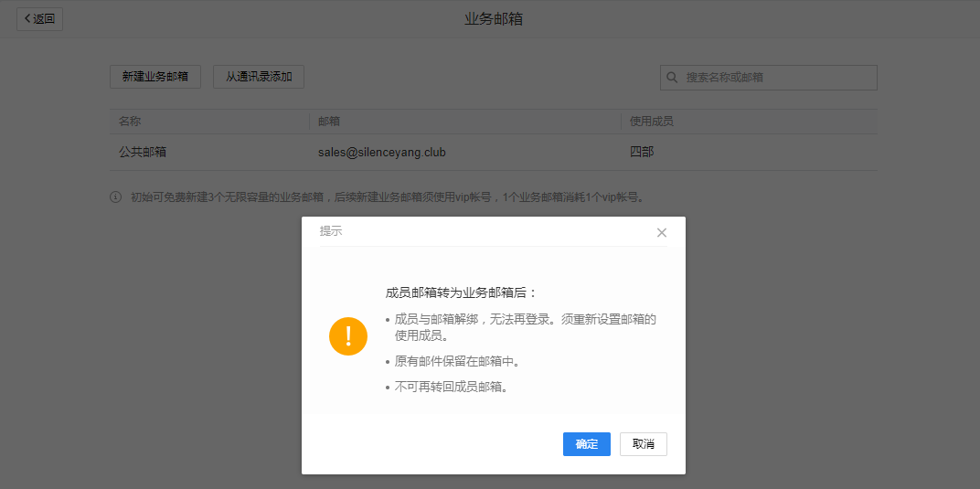Click the 从通讯录添加 button
The height and width of the screenshot is (489, 980).
(259, 77)
